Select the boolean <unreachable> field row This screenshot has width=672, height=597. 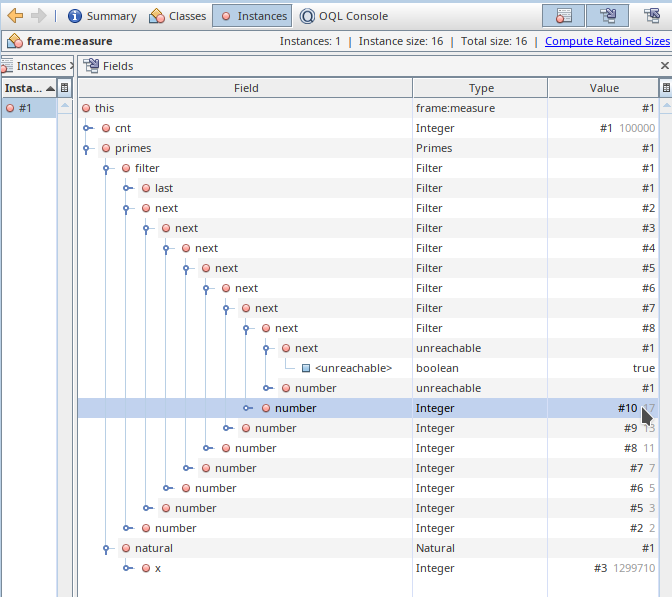point(352,368)
